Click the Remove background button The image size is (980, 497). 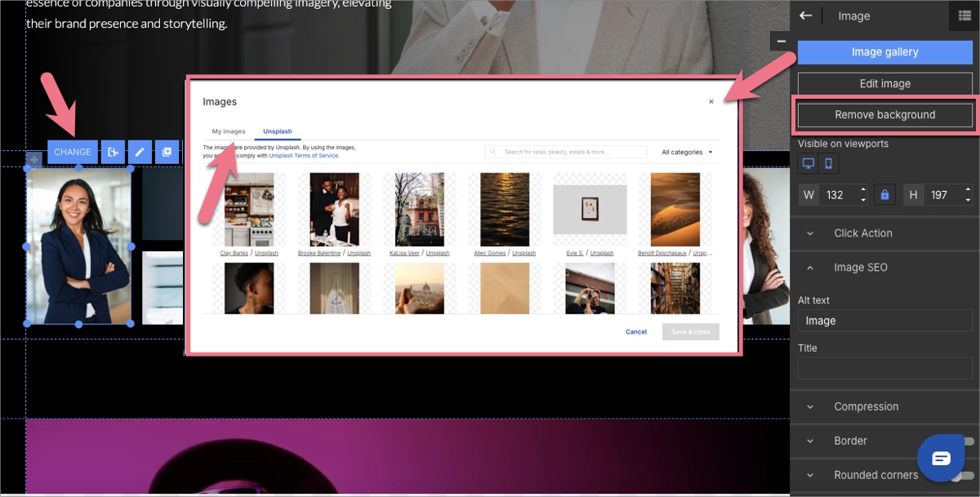[884, 114]
